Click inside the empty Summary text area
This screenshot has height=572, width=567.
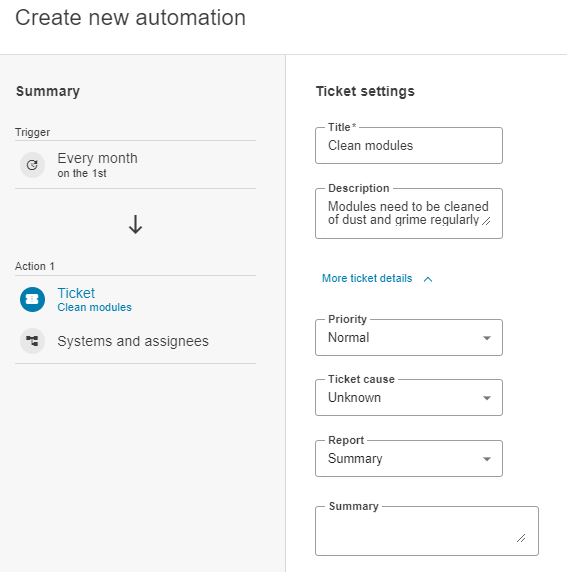click(427, 531)
